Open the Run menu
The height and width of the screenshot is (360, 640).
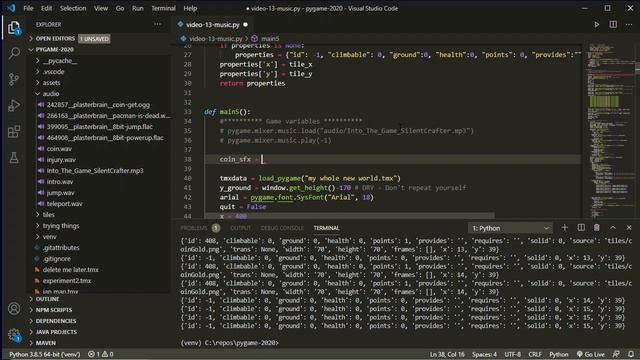pos(138,8)
